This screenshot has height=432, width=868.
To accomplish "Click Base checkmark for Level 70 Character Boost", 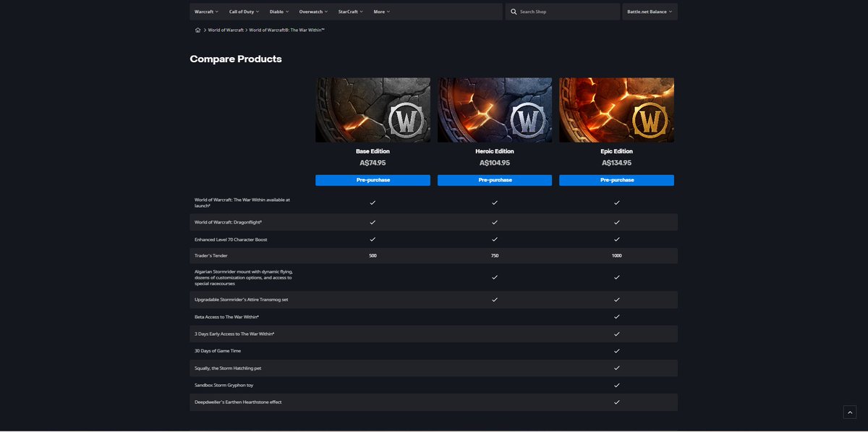I will point(373,240).
